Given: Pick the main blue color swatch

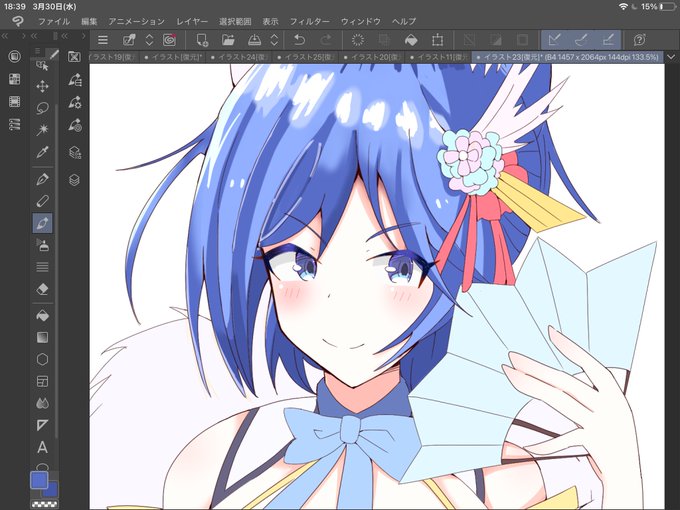Looking at the screenshot, I should pos(39,481).
